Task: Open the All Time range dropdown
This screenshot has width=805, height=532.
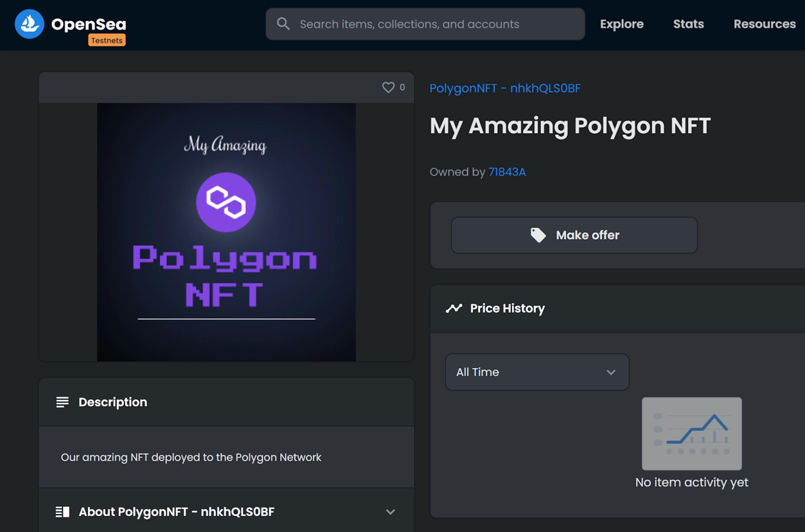Action: click(x=537, y=372)
